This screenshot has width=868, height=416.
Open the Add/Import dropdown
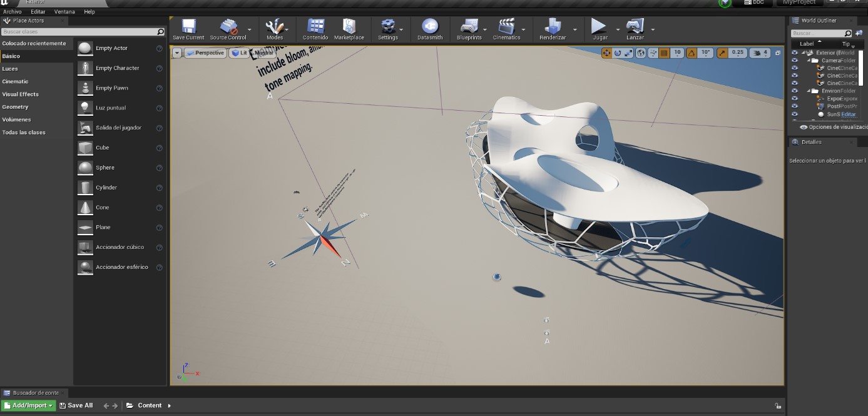coord(29,405)
